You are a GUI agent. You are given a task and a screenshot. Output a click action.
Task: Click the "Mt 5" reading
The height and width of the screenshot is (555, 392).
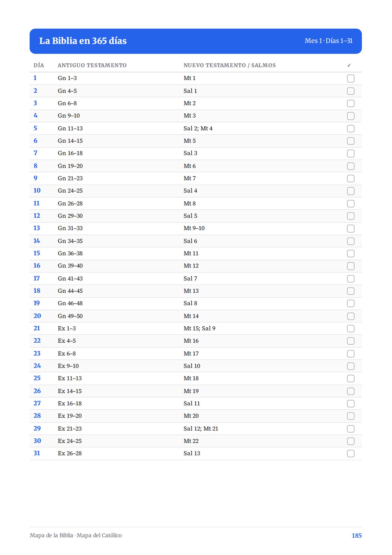click(x=190, y=141)
